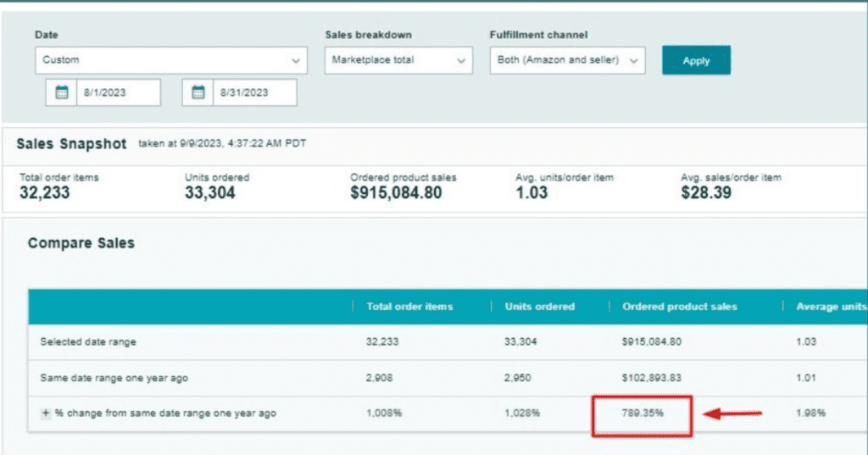Viewport: 868px width, 455px height.
Task: Click the Average units column header
Action: click(x=831, y=307)
